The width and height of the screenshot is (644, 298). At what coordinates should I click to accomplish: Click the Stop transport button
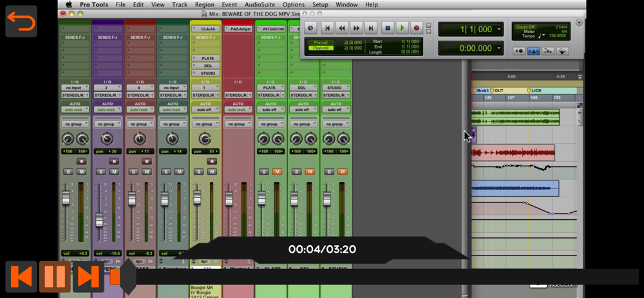(387, 28)
